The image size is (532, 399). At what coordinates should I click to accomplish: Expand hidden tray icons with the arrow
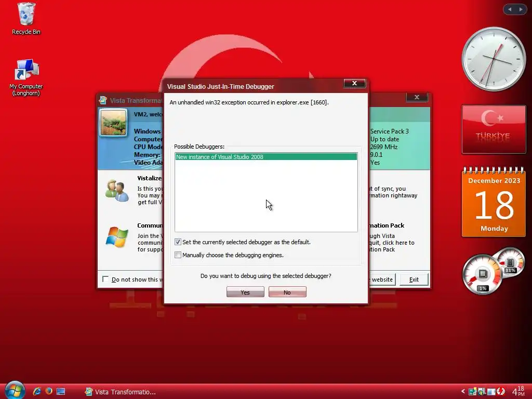(463, 392)
